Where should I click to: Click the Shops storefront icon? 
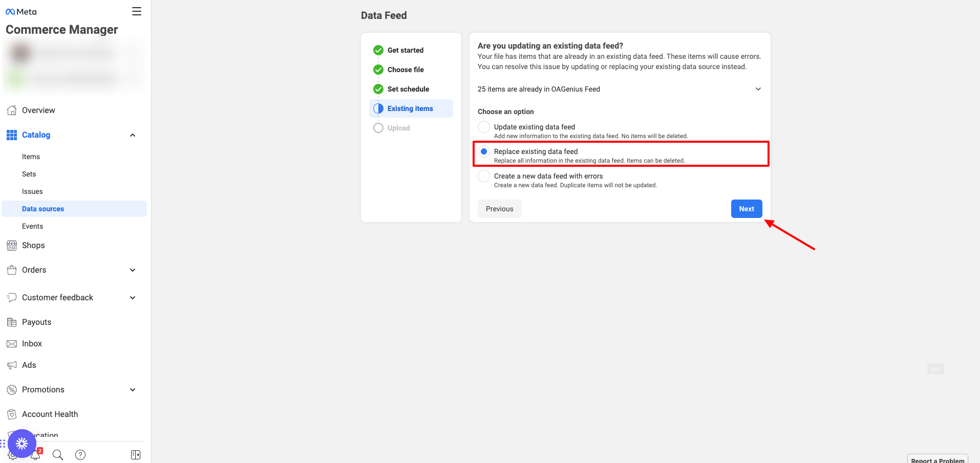click(x=12, y=246)
